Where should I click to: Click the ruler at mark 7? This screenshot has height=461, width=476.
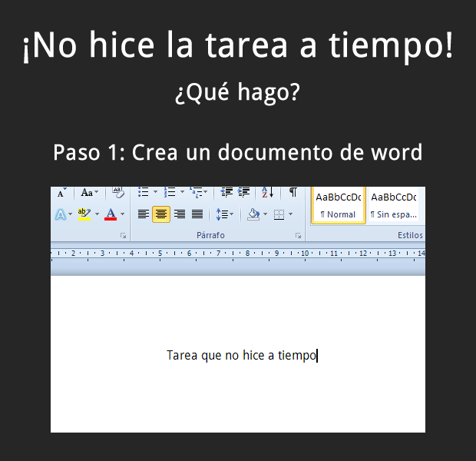coord(218,253)
